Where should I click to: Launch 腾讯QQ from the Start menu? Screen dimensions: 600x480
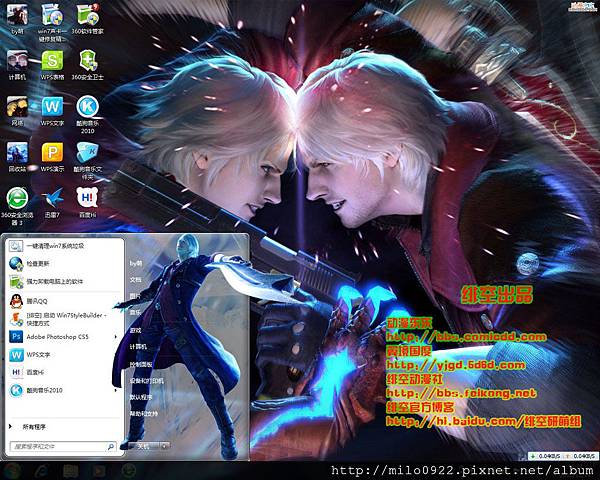(x=64, y=301)
